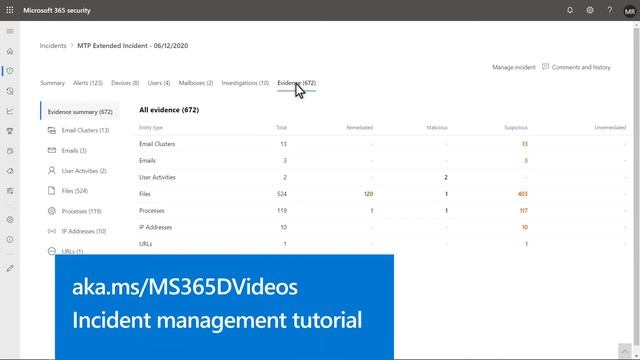Click the Unremediated column header

610,128
